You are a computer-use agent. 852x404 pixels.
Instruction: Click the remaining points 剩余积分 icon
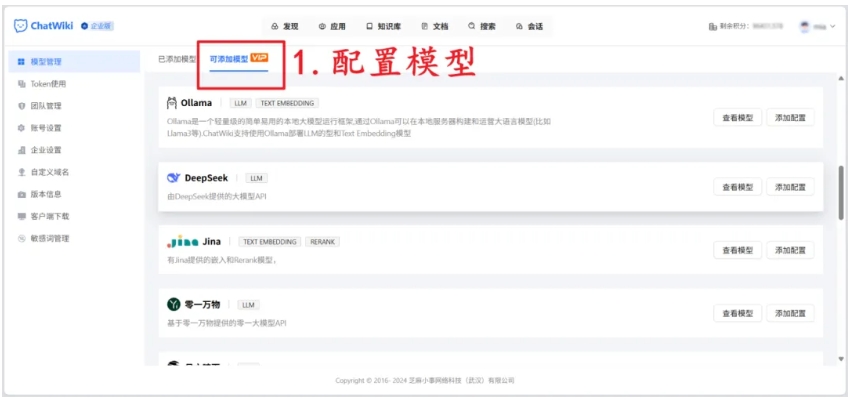tap(712, 26)
